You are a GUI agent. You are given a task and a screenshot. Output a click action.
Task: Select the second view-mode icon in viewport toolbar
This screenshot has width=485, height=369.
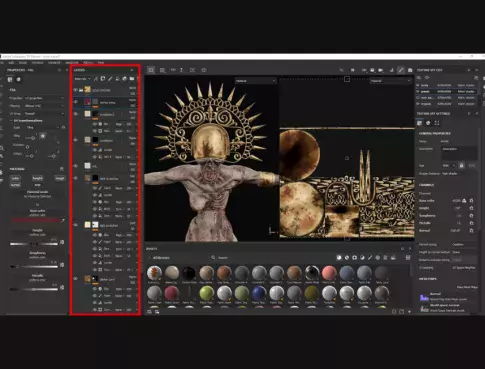(162, 70)
